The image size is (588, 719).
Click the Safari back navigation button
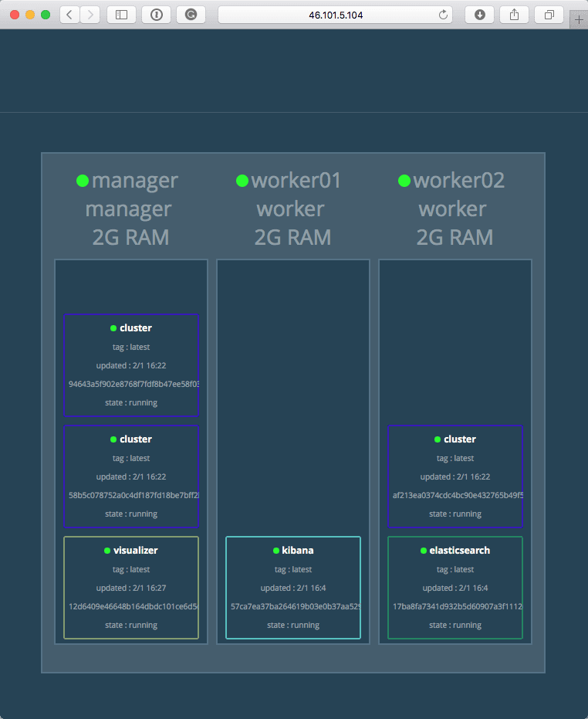tap(69, 15)
